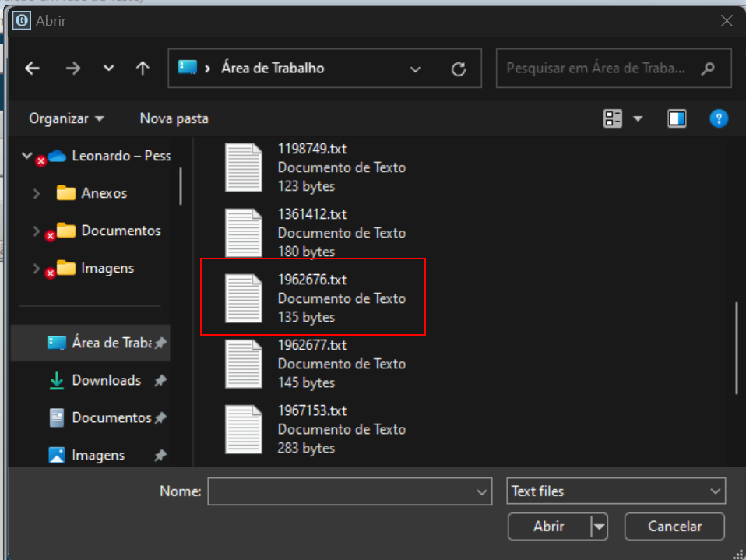Expand the OneDrive Documentos folder

[x=36, y=231]
